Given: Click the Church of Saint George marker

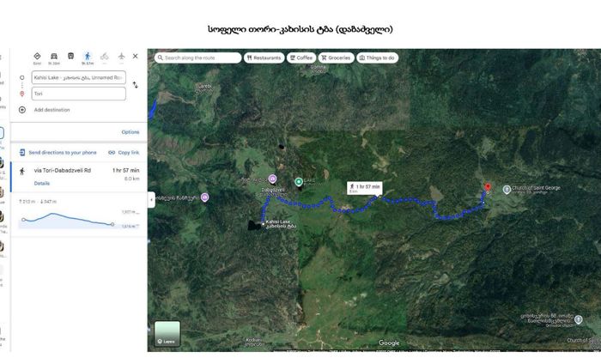Looking at the screenshot, I should (507, 189).
